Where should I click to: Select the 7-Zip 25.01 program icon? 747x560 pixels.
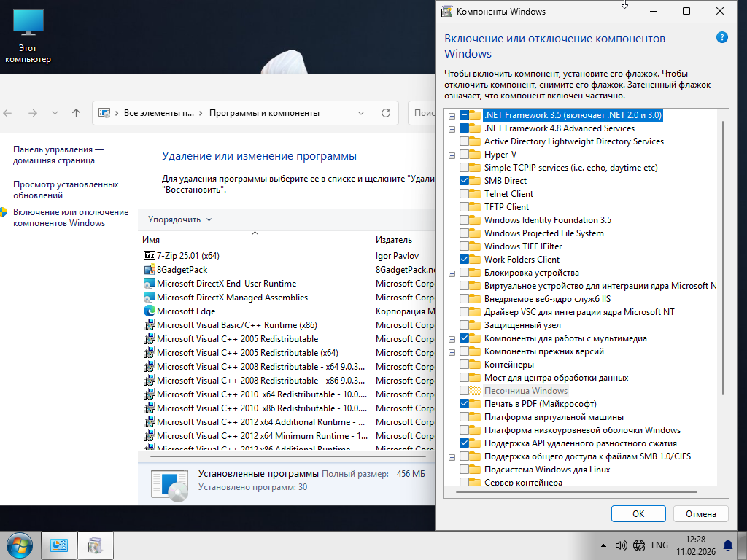pos(150,256)
